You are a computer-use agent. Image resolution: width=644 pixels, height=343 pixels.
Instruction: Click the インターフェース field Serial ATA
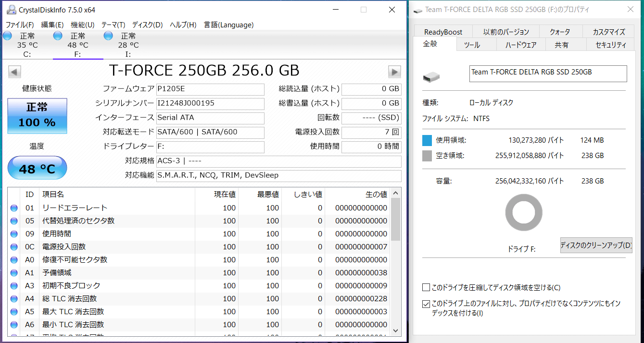click(x=210, y=118)
